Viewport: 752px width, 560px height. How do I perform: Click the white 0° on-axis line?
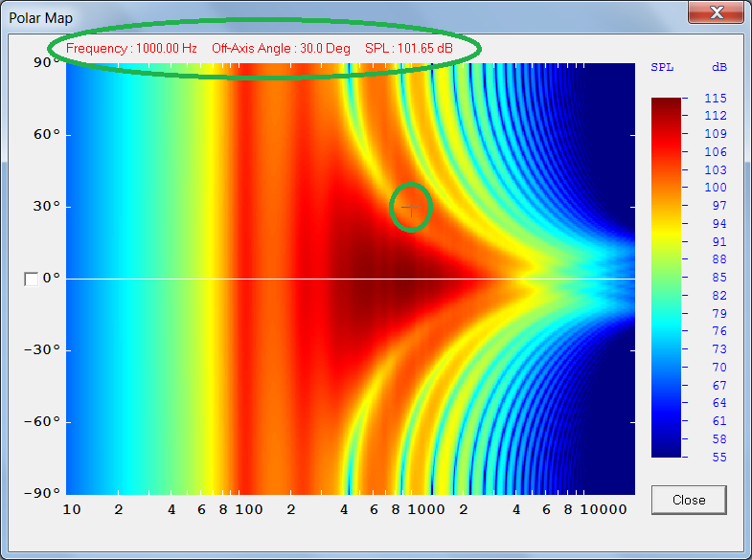[351, 279]
